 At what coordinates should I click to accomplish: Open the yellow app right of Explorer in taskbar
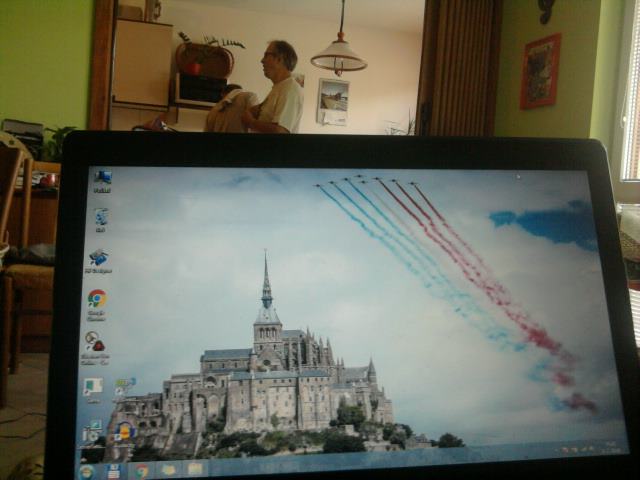point(196,469)
